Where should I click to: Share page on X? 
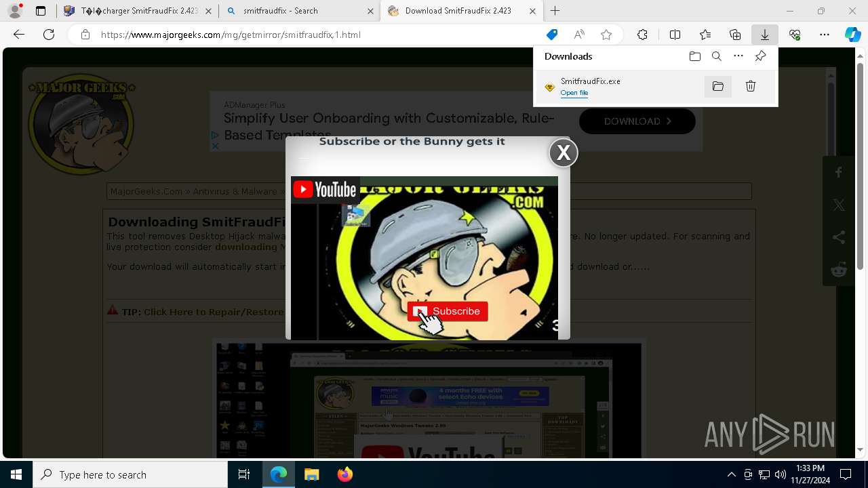click(x=839, y=205)
